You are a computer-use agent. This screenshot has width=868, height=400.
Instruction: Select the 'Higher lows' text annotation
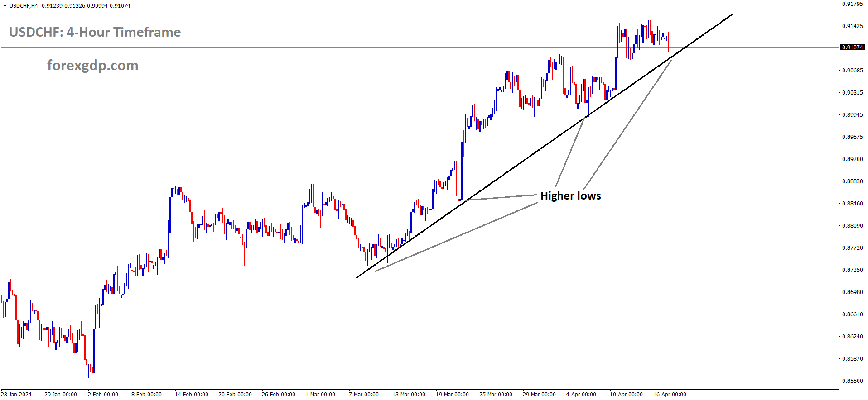570,196
